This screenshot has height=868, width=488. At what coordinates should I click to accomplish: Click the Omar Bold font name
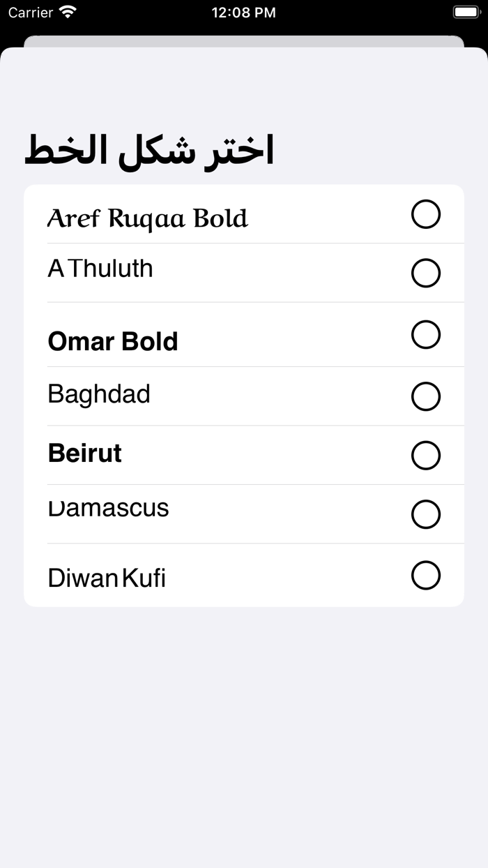(113, 341)
